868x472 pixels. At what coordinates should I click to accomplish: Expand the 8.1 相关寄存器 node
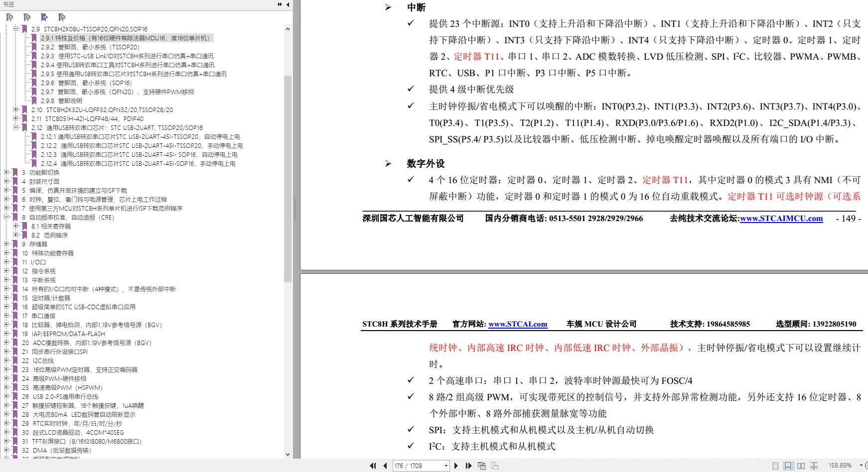tap(16, 226)
